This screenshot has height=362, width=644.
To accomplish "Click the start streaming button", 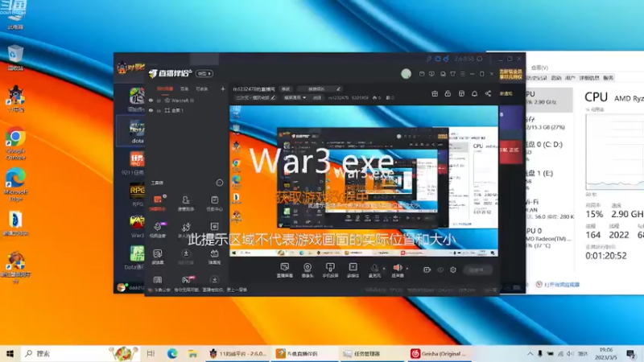I will pyautogui.click(x=477, y=269).
